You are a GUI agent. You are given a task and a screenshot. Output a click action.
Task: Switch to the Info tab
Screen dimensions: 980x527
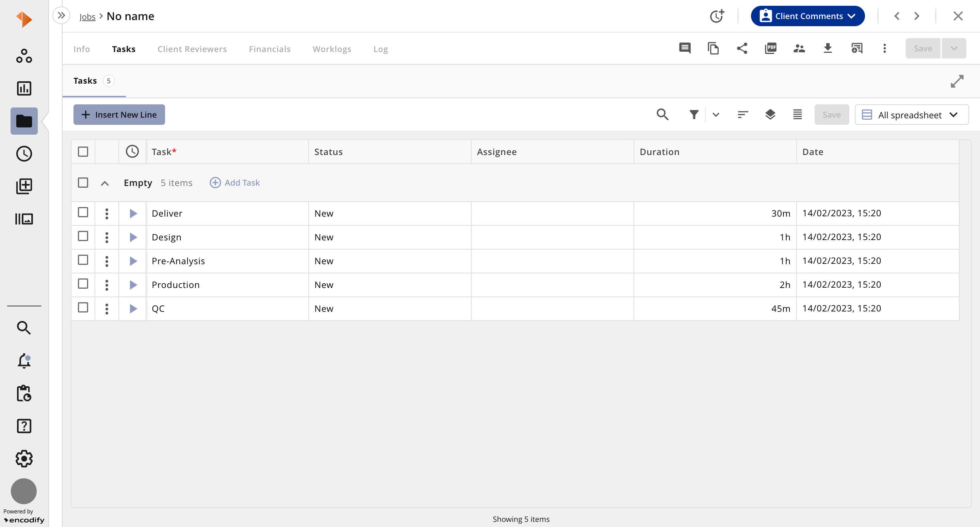tap(82, 49)
